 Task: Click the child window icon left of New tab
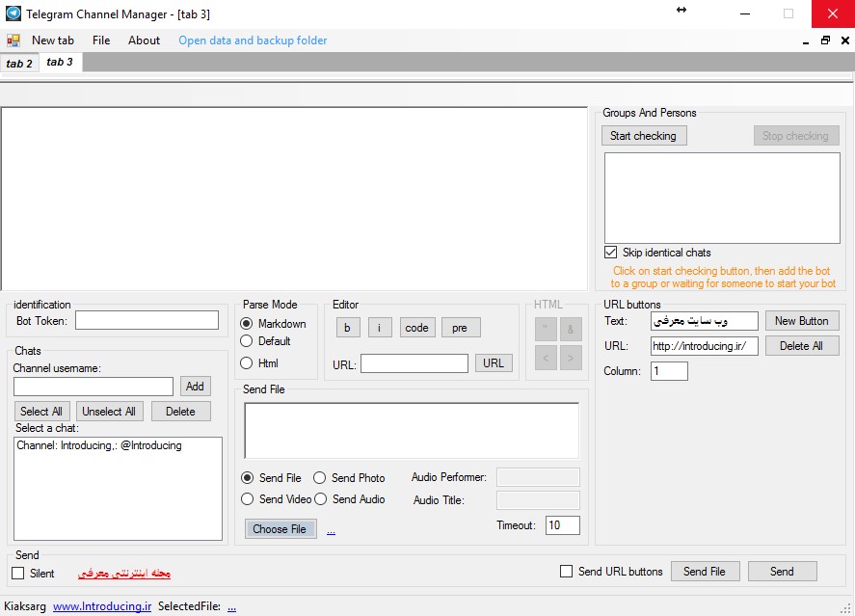13,40
